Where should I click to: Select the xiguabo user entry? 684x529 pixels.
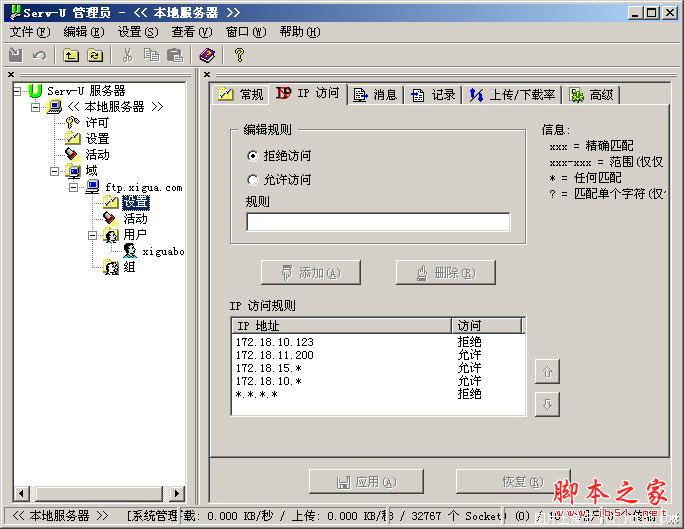(x=163, y=251)
